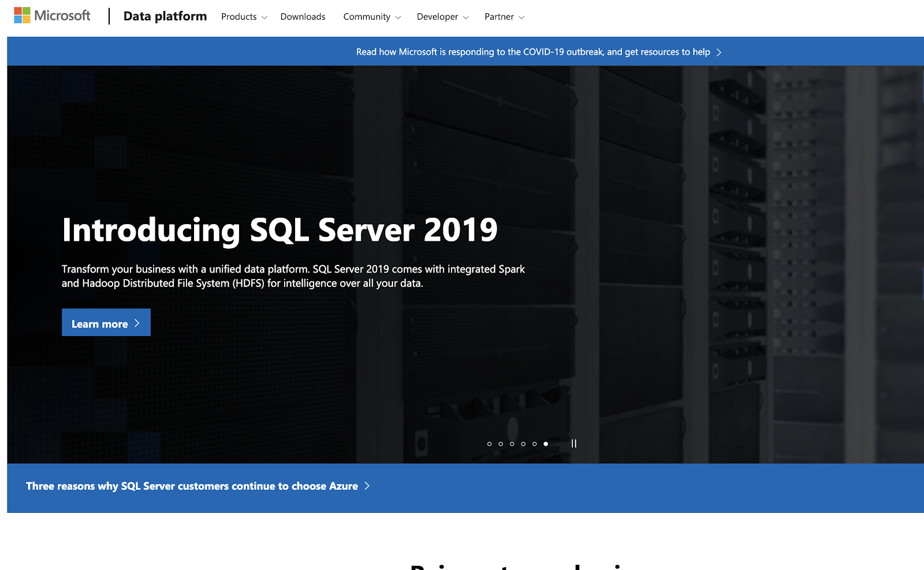Jump to the fourth carousel slide dot
This screenshot has height=570, width=924.
point(523,444)
